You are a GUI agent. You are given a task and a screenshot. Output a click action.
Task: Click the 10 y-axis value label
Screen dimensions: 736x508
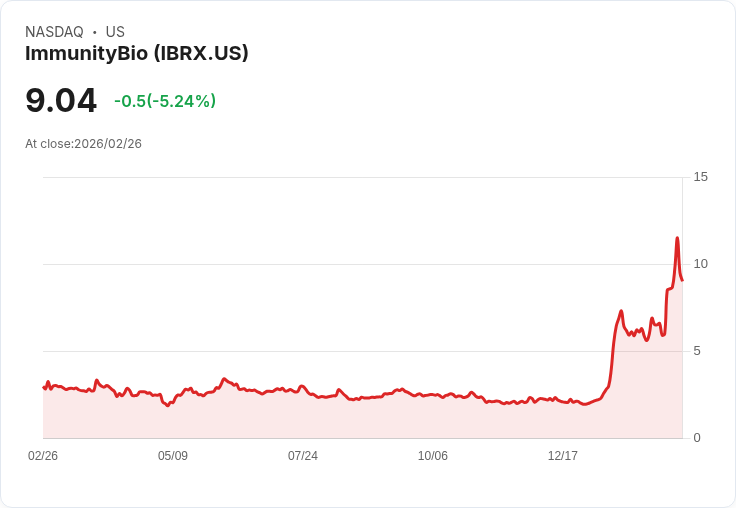700,264
